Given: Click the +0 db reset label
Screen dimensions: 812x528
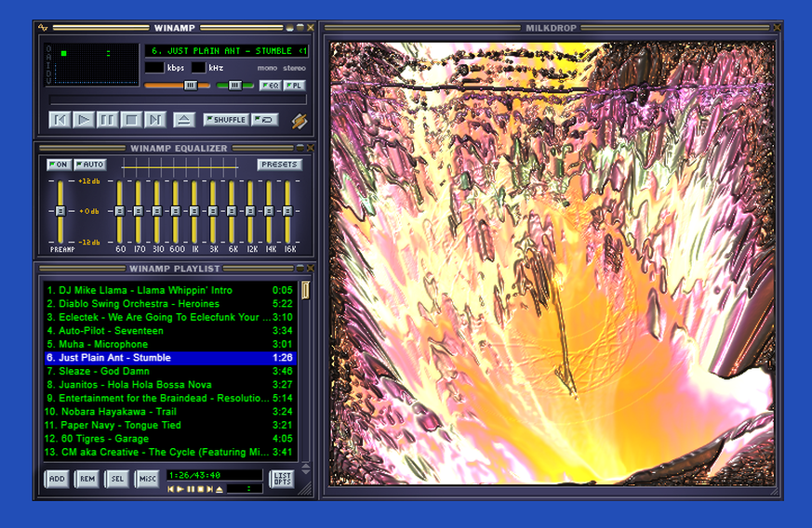Looking at the screenshot, I should pos(89,211).
